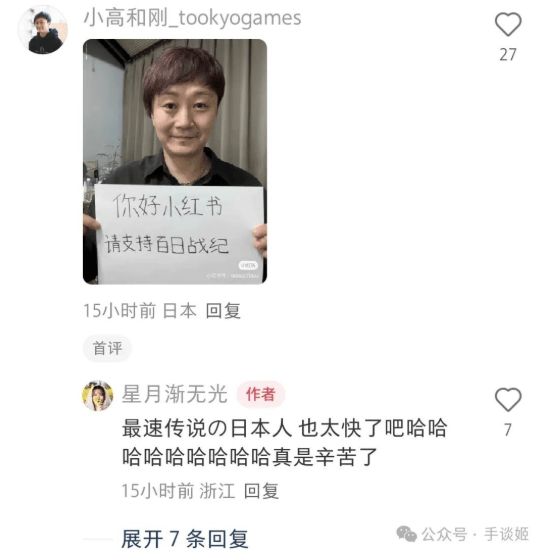This screenshot has width=543, height=550.
Task: Open 星月渐无光 profile avatar
Action: (98, 395)
